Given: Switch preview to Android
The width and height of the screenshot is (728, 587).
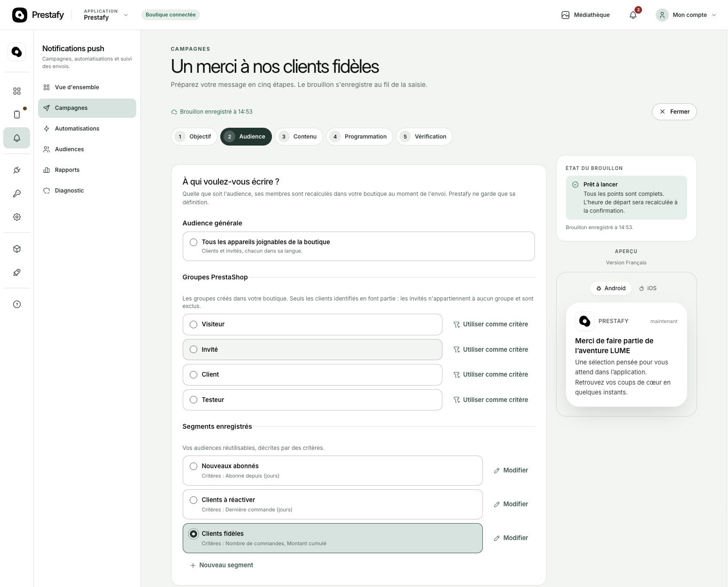Looking at the screenshot, I should click(611, 288).
